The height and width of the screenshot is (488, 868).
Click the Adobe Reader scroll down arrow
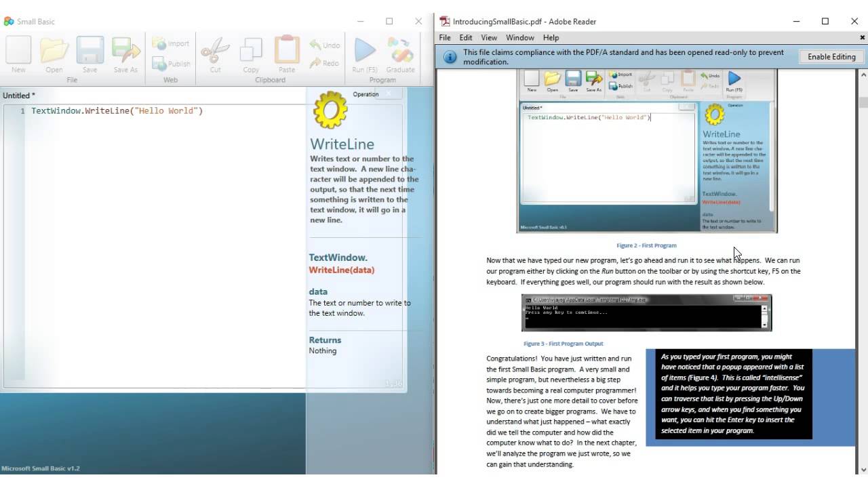point(863,469)
